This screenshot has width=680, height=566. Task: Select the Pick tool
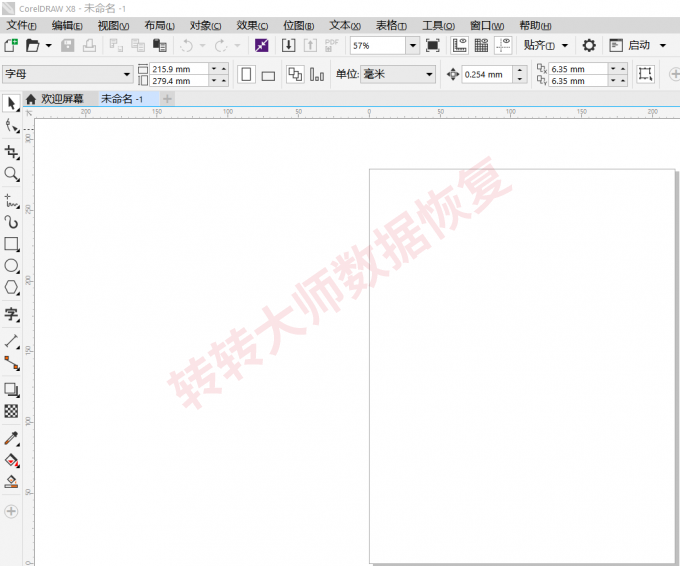[x=11, y=104]
